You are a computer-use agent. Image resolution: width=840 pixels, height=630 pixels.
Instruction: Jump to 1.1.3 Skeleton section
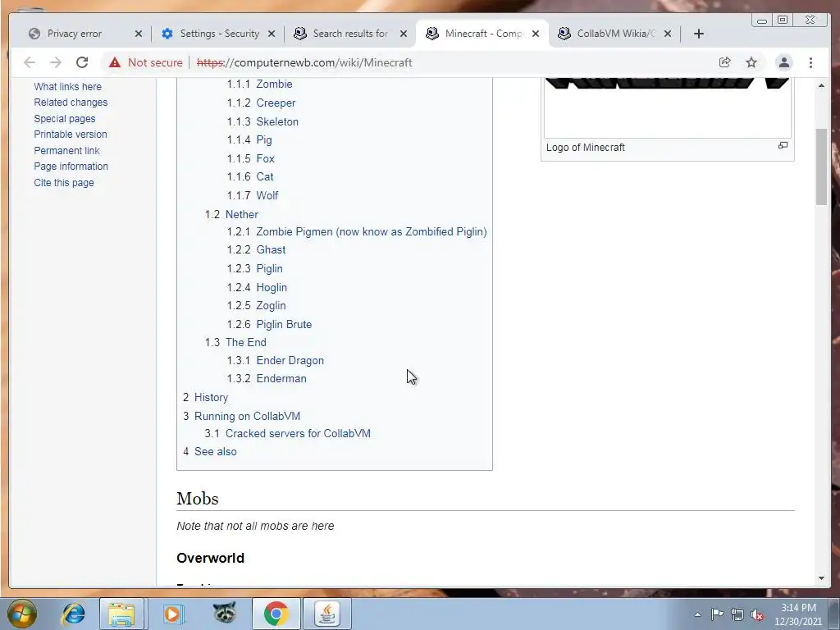point(262,121)
